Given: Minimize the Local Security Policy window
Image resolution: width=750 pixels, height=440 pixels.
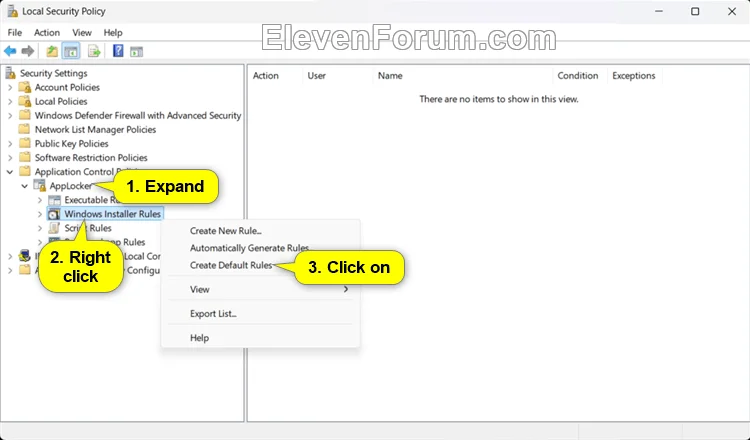Looking at the screenshot, I should (659, 11).
